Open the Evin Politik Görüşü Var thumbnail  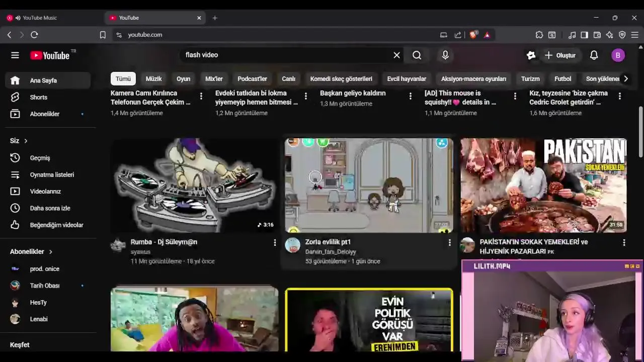click(369, 320)
